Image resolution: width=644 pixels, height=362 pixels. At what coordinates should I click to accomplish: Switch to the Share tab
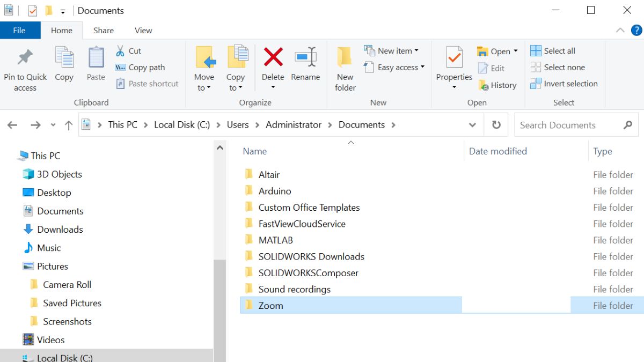coord(104,31)
